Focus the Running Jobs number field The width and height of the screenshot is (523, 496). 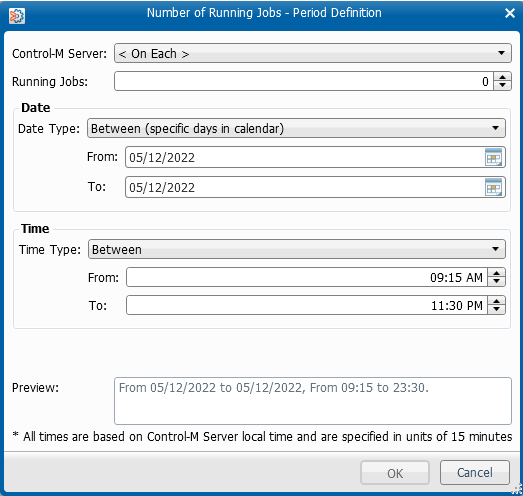(304, 81)
